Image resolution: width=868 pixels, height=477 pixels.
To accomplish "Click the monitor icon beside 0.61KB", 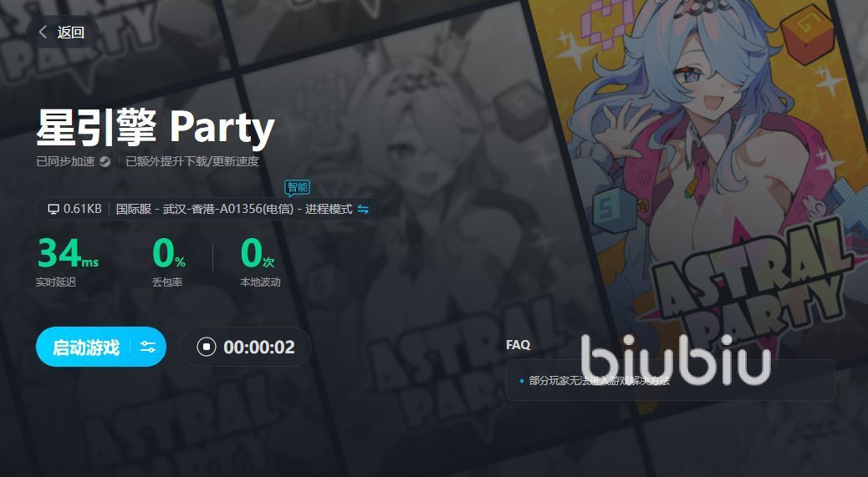I will click(54, 209).
